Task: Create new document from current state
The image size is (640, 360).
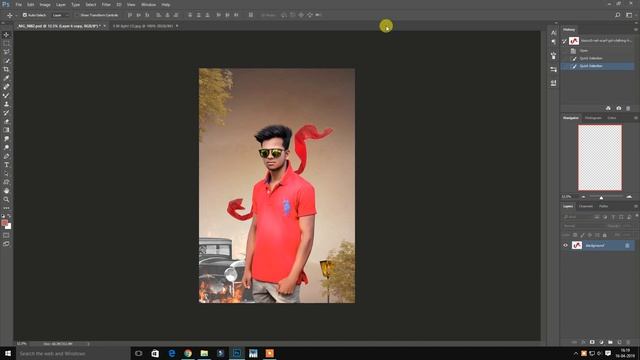Action: tap(608, 108)
